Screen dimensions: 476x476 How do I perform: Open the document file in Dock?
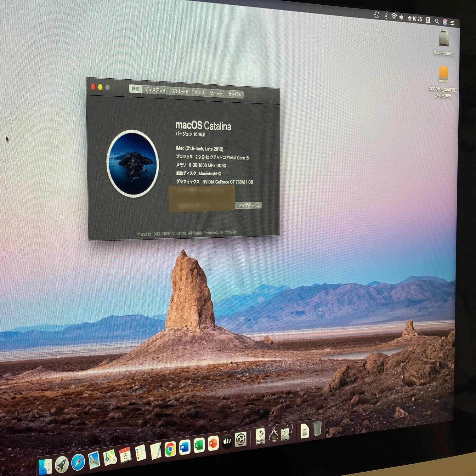[305, 431]
